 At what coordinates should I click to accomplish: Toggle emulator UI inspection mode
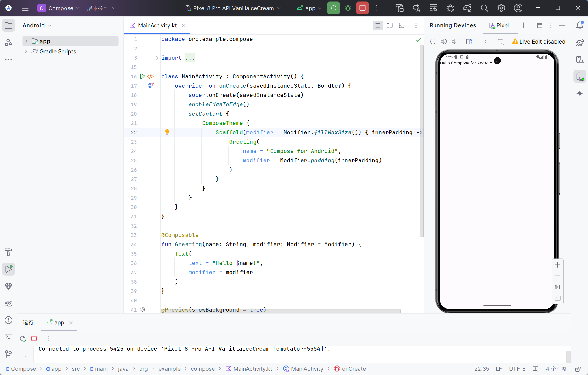(x=501, y=42)
